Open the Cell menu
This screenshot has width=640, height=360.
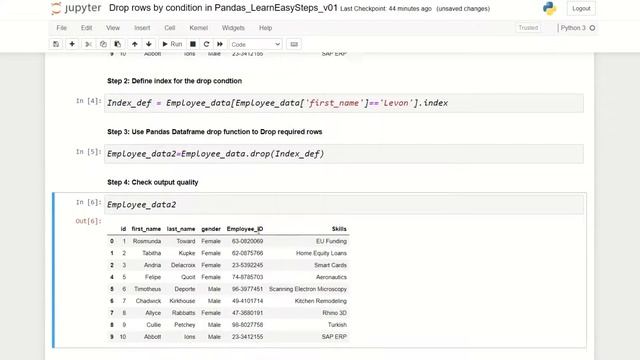click(170, 28)
